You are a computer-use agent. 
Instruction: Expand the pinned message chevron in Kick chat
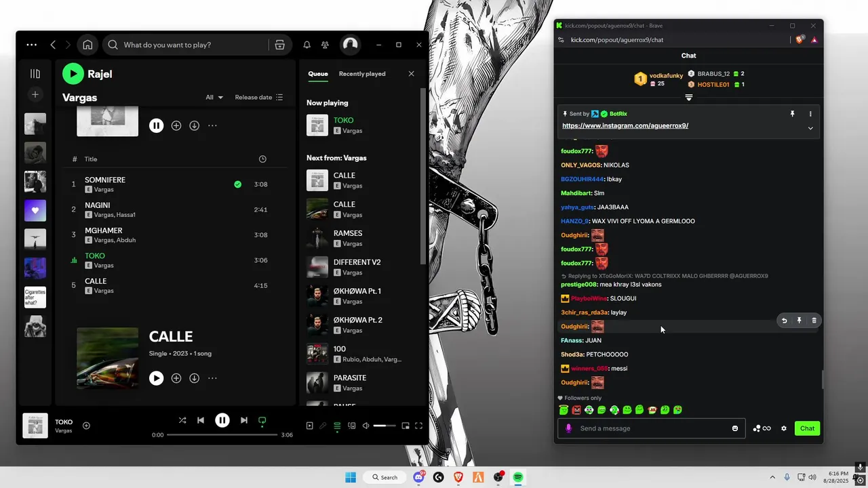tap(810, 128)
